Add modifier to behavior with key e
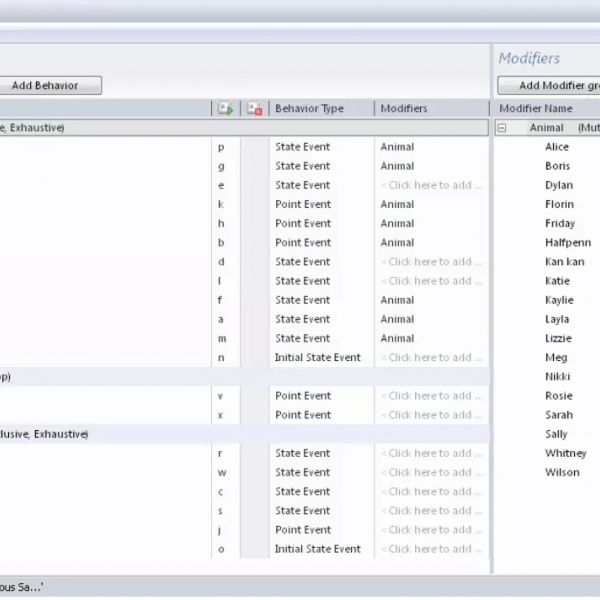The height and width of the screenshot is (600, 600). point(431,185)
